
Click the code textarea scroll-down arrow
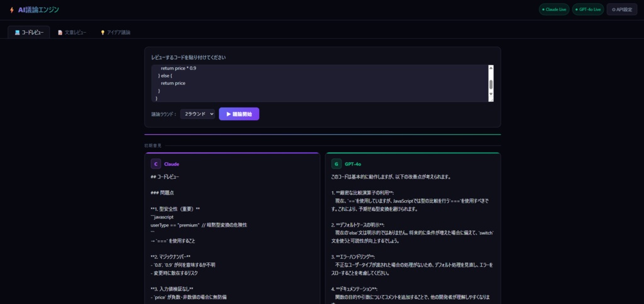click(491, 94)
